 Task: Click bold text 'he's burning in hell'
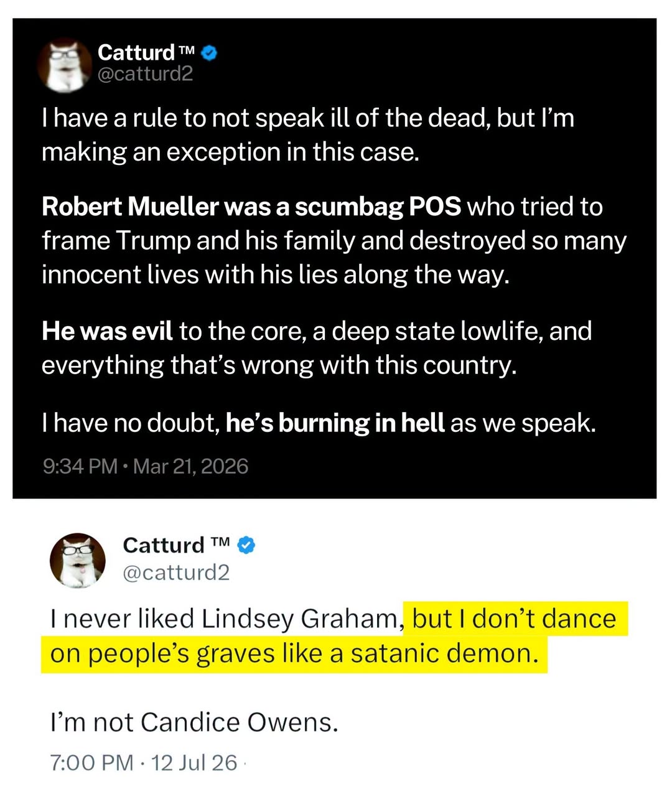click(x=335, y=423)
